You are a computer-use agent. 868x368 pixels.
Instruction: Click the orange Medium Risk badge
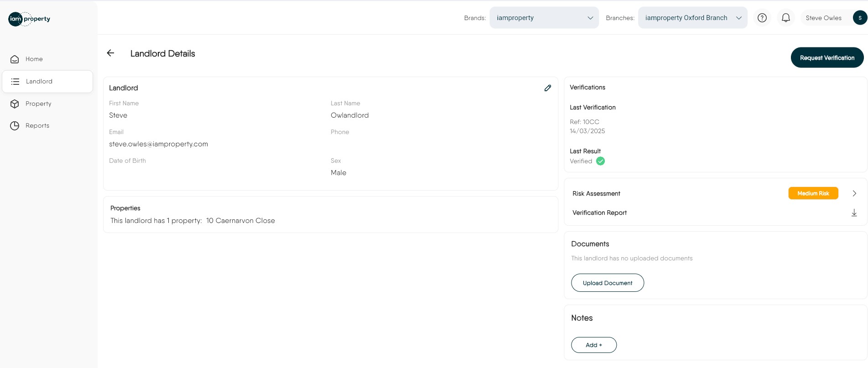813,193
